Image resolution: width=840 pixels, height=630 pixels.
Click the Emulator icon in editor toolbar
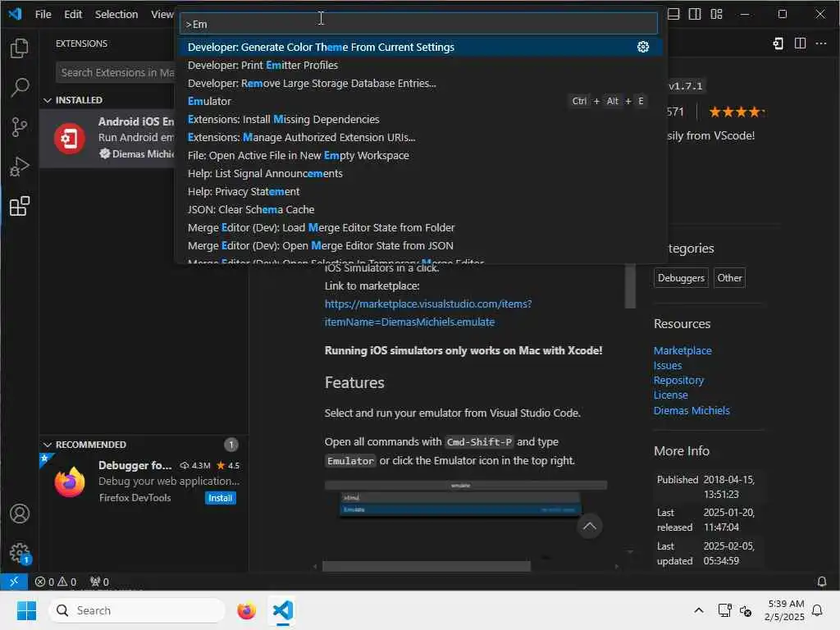[x=778, y=43]
